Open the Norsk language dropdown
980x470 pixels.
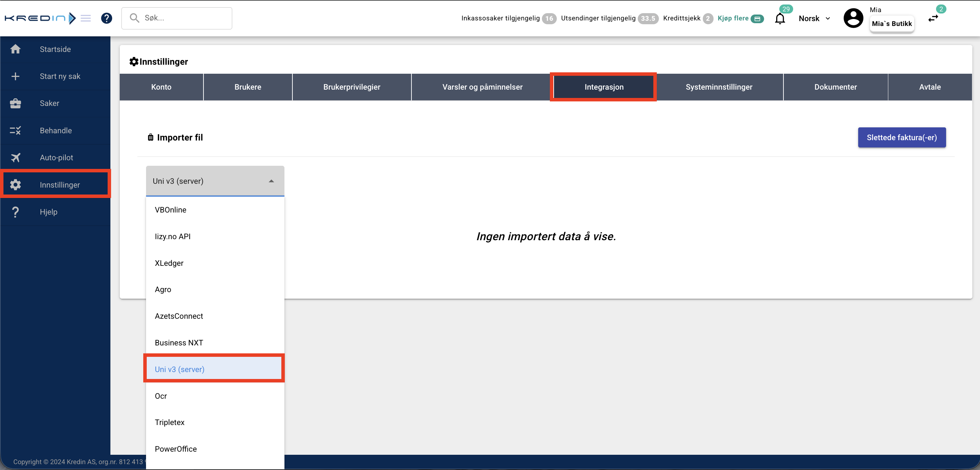[x=814, y=18]
